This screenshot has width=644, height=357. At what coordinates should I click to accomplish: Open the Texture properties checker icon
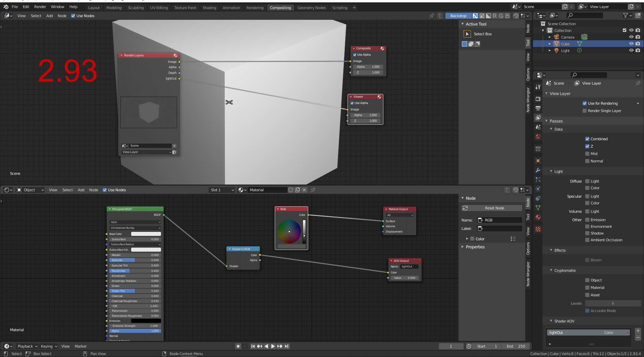coord(538,229)
